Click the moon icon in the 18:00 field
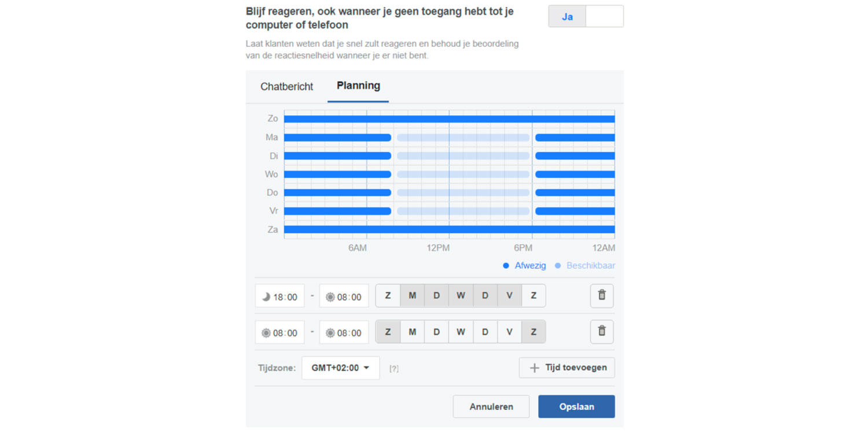Image resolution: width=868 pixels, height=432 pixels. 266,297
